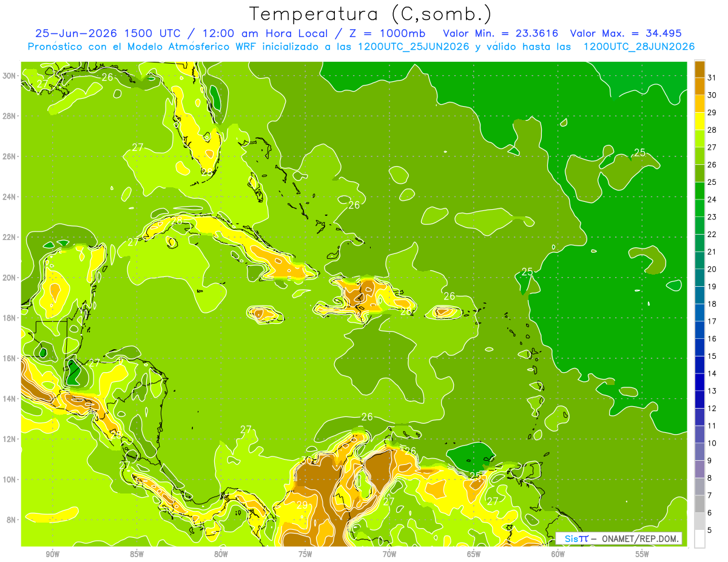Click latitude axis label '16N'

[x=9, y=358]
